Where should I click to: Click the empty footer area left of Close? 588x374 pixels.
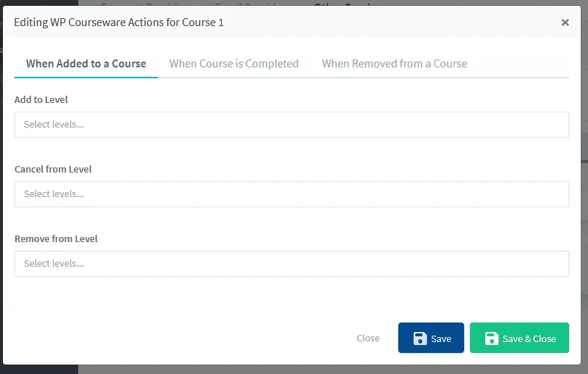(x=180, y=338)
